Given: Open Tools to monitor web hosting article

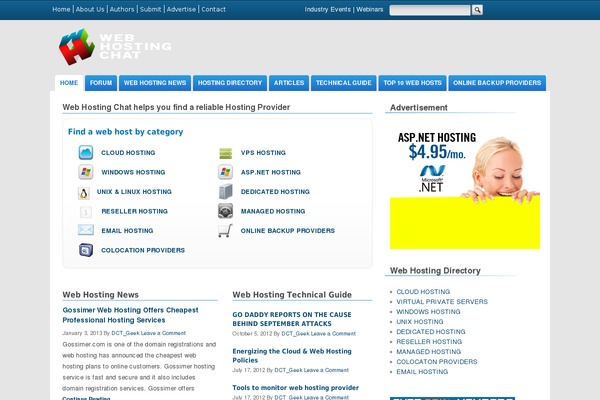Looking at the screenshot, I should pyautogui.click(x=295, y=388).
